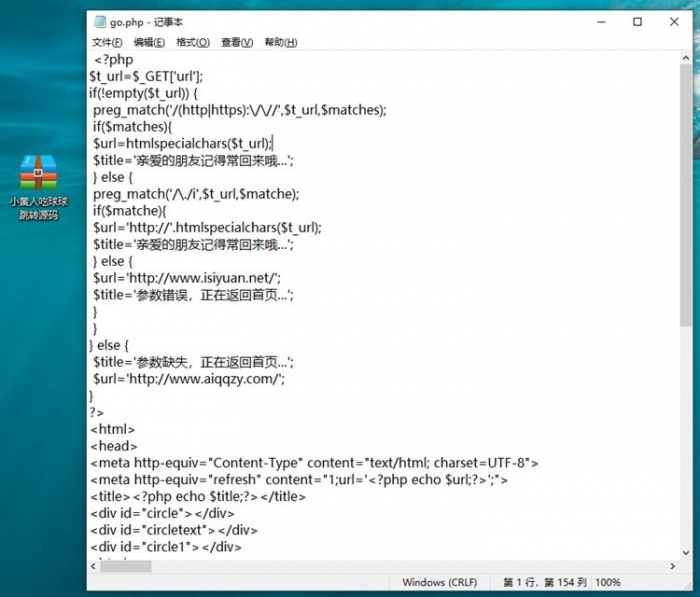Click the vertical scrollbar up arrow
Screen dimensions: 700x597
point(685,58)
